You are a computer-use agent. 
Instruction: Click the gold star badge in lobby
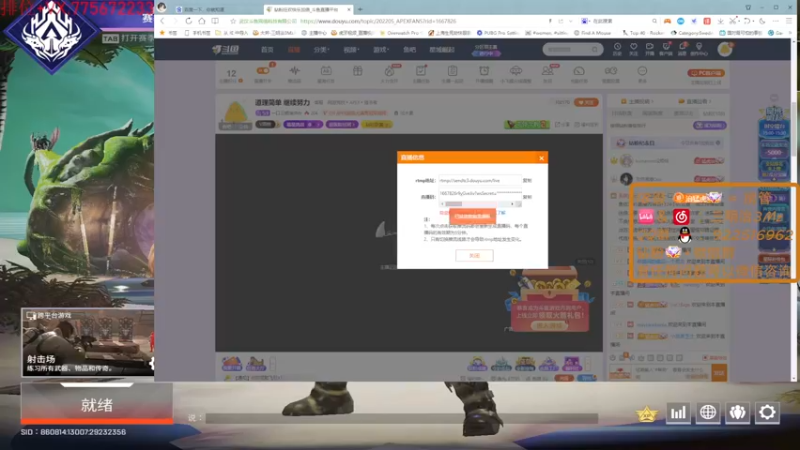click(646, 413)
